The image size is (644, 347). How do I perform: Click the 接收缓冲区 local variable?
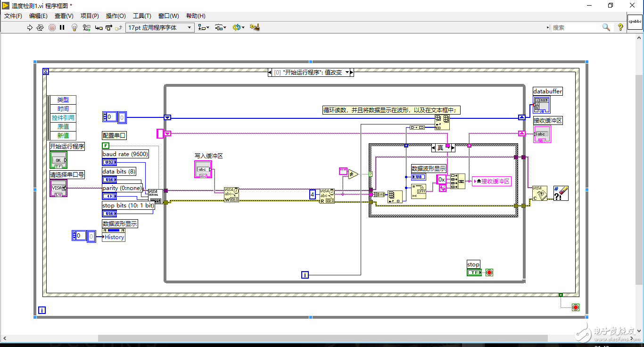492,181
